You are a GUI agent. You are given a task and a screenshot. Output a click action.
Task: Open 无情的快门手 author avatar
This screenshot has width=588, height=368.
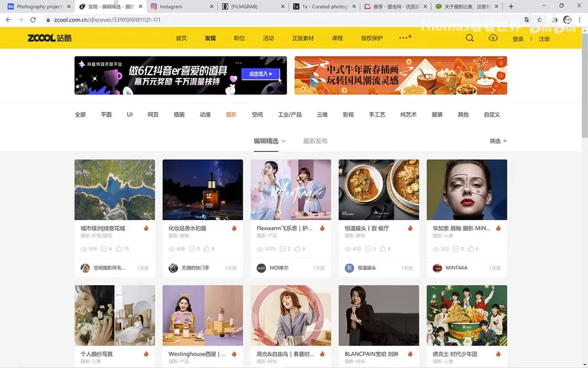click(x=173, y=268)
